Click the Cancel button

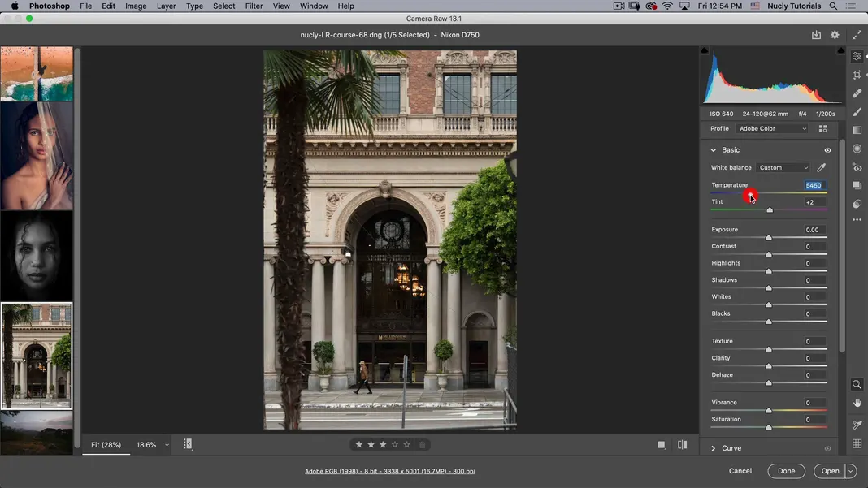pyautogui.click(x=740, y=471)
